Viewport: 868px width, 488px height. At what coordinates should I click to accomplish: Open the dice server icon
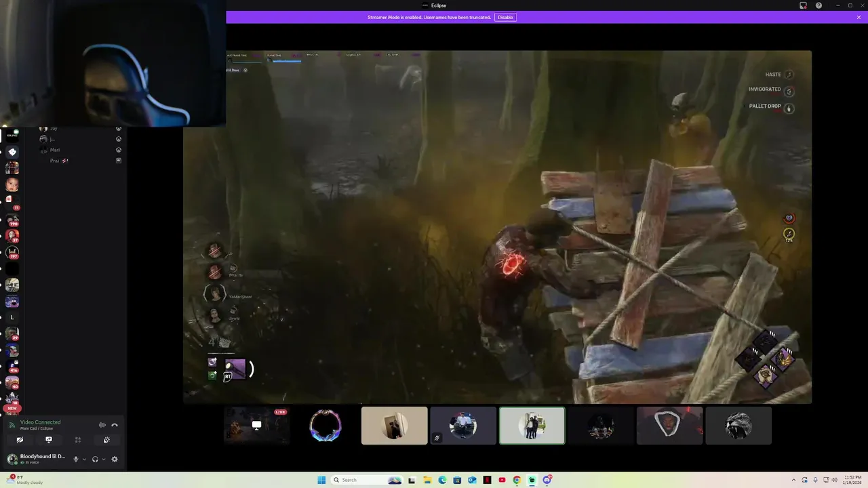point(12,152)
